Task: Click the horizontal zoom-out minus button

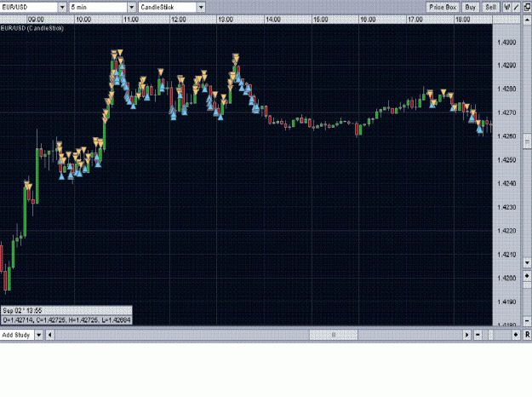Action: click(x=478, y=335)
